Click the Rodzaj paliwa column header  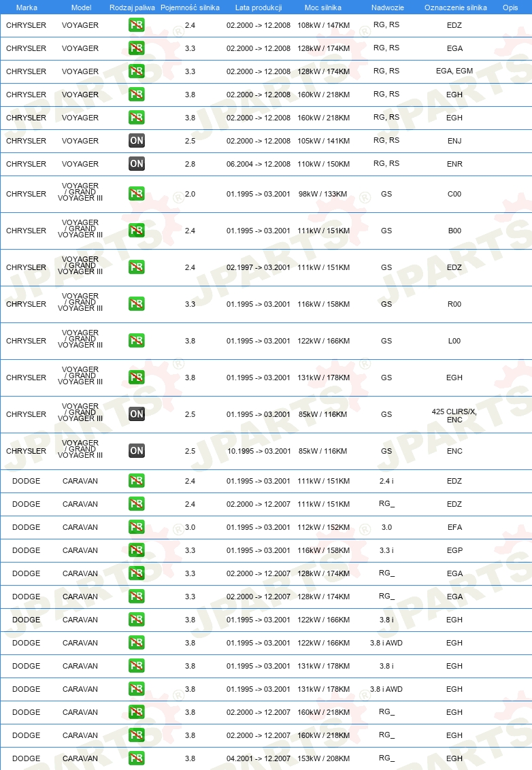click(132, 7)
